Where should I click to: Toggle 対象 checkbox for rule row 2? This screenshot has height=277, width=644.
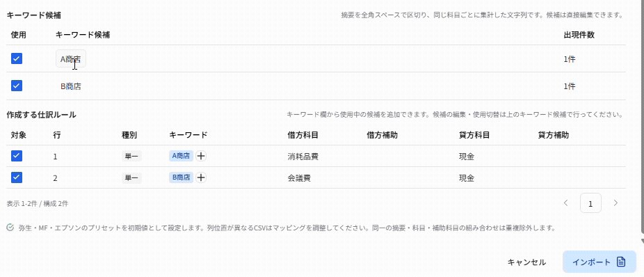[17, 177]
